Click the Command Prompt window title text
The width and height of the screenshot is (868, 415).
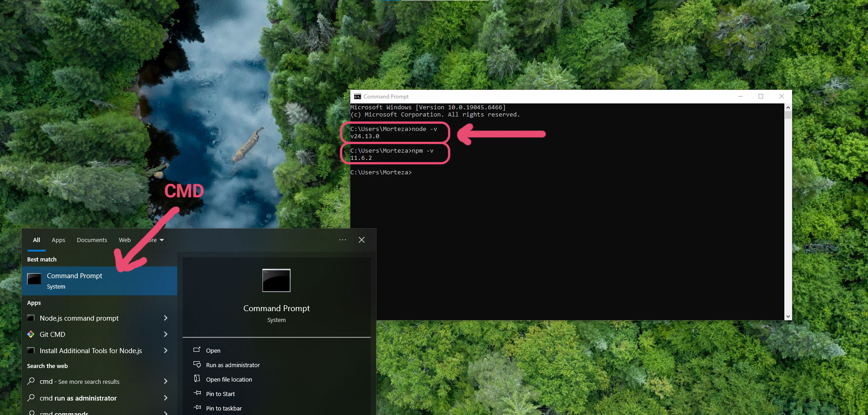tap(386, 97)
